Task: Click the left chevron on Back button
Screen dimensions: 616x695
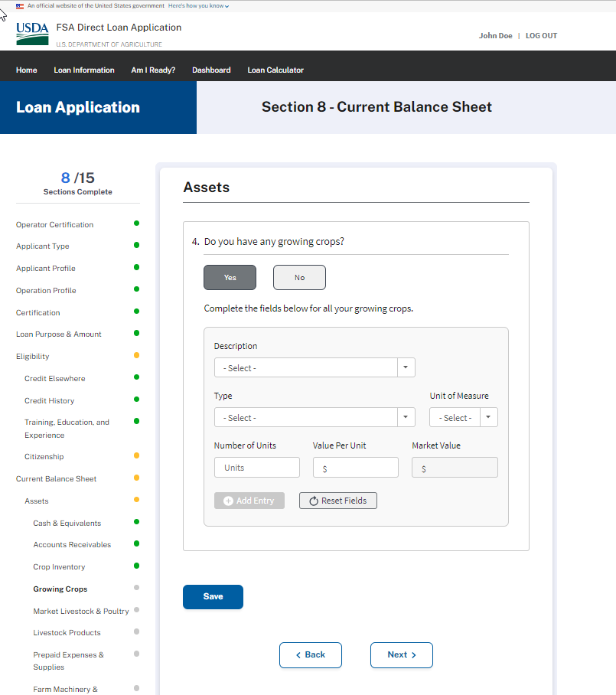Action: tap(298, 655)
